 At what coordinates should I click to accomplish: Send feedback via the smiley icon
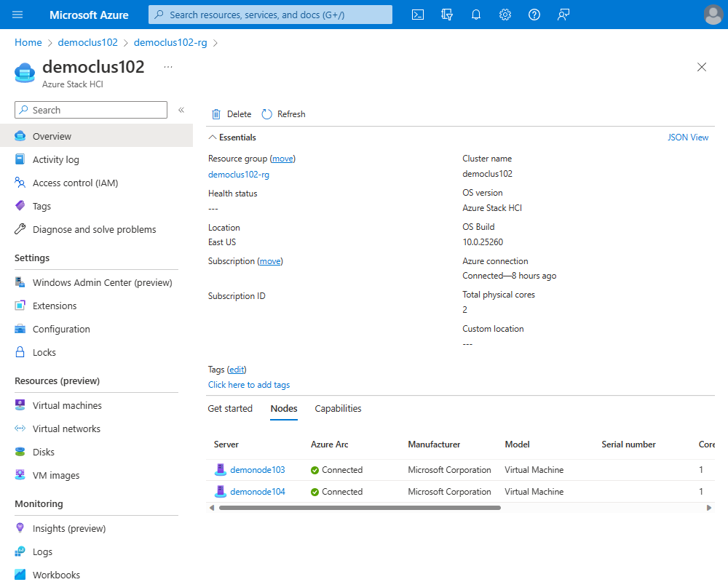click(x=563, y=15)
